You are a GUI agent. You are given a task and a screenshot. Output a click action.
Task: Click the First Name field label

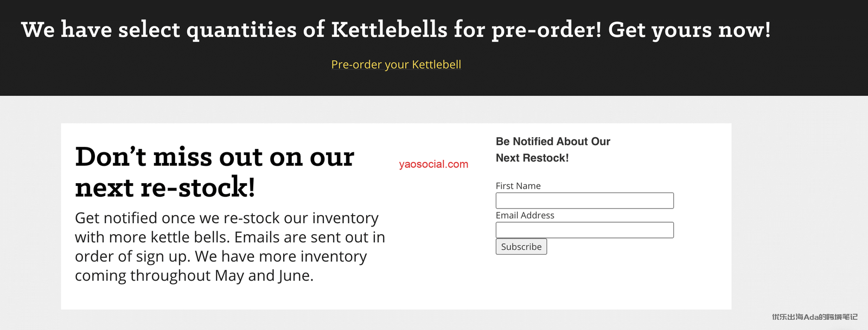[518, 186]
